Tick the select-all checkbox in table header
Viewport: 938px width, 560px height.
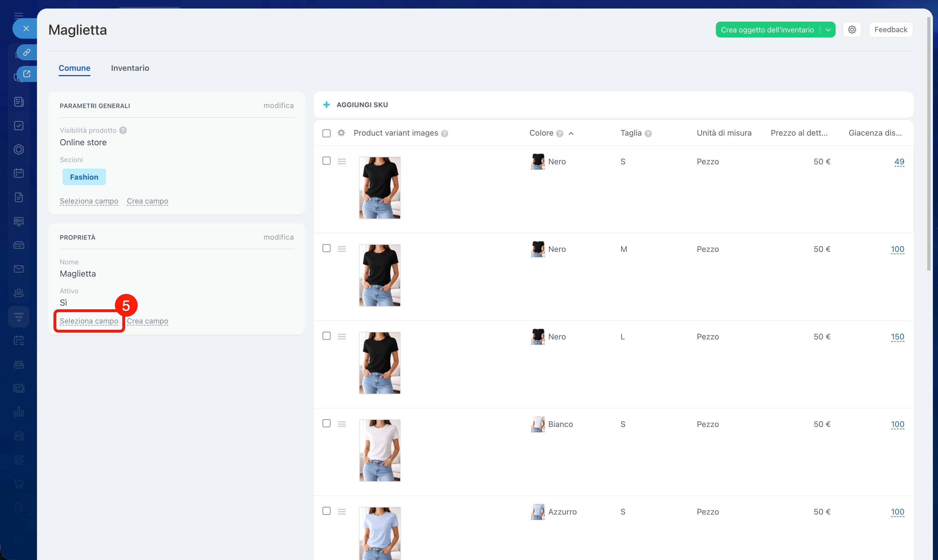coord(327,133)
